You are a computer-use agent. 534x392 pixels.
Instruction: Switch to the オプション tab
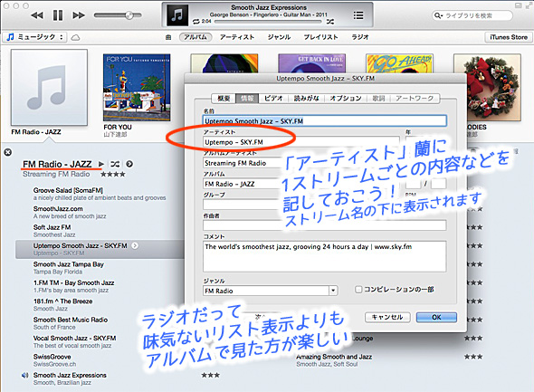[346, 99]
